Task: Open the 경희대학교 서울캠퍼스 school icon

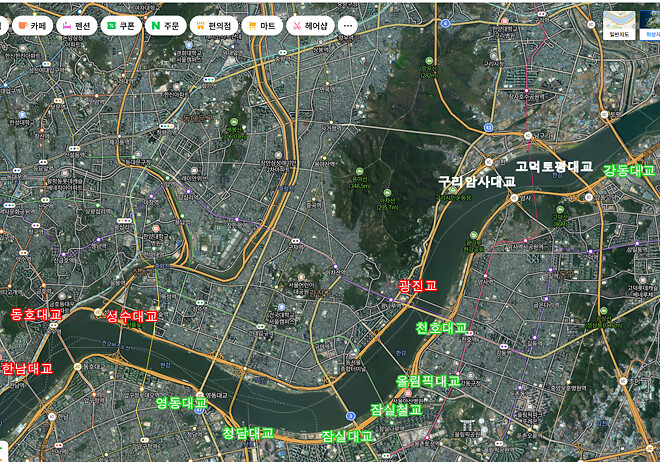Action: [x=189, y=45]
